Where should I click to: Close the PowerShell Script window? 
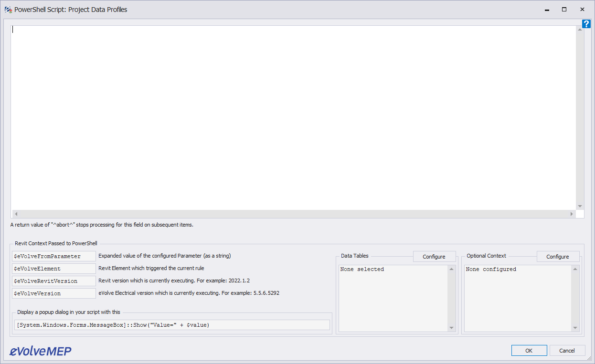pos(582,10)
